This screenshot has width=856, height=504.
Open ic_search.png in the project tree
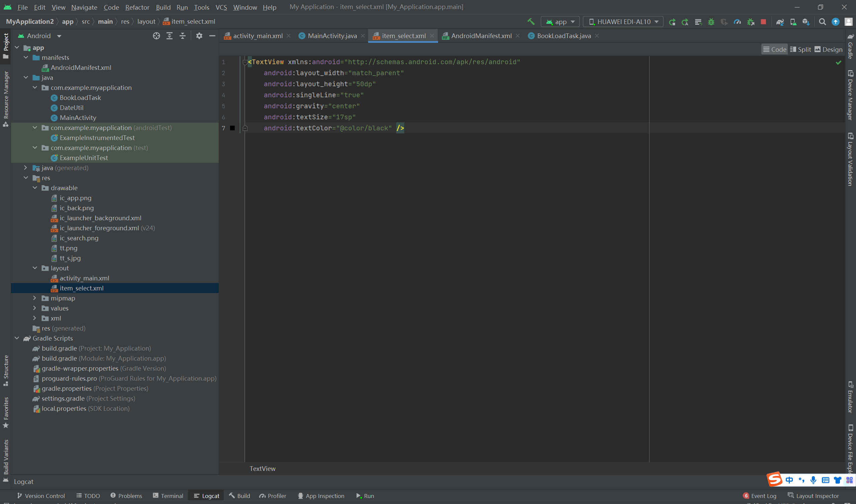point(79,238)
